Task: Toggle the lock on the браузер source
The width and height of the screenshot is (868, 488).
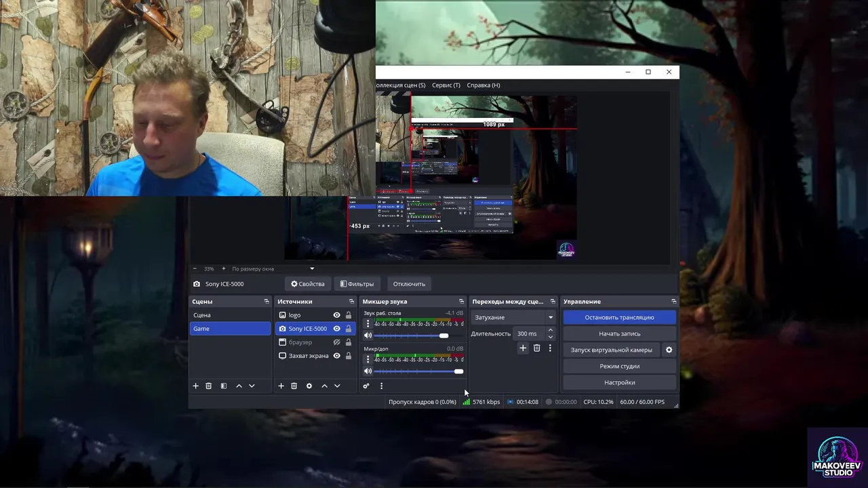Action: click(x=349, y=342)
